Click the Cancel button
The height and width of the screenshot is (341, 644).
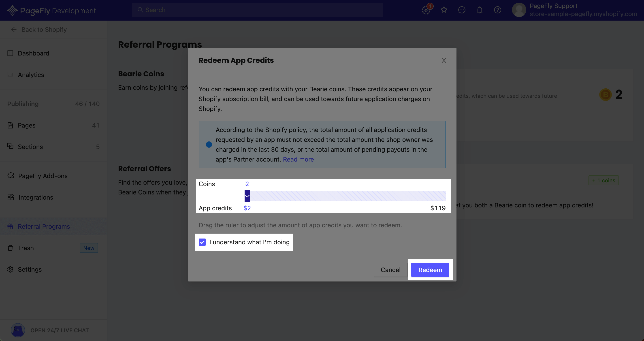[390, 269]
